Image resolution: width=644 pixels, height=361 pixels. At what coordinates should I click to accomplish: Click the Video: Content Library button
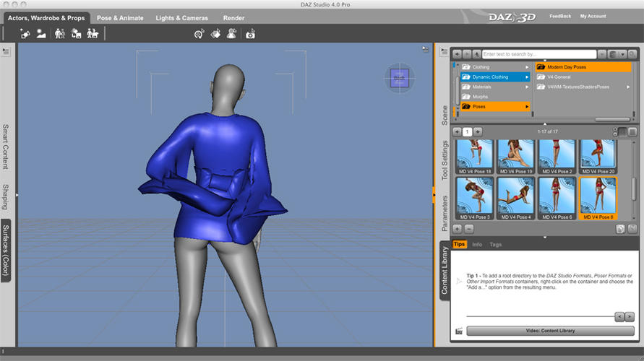550,331
